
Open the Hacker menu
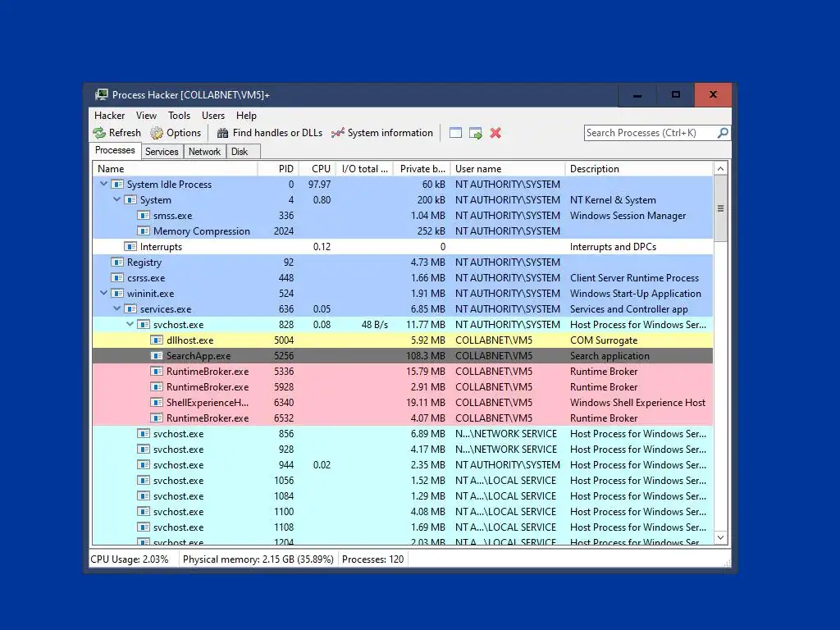(x=109, y=116)
